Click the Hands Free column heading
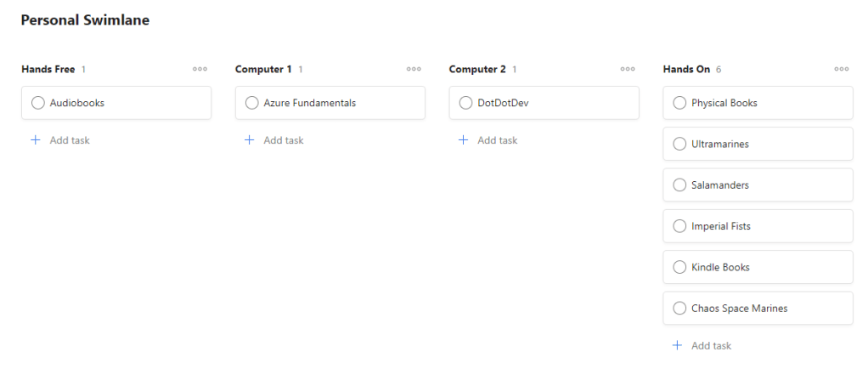 click(x=48, y=69)
